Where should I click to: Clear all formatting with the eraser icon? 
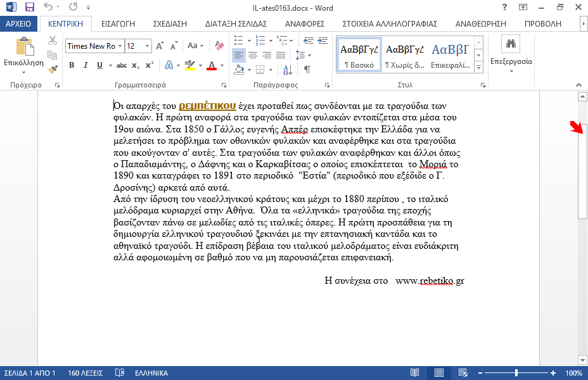[219, 46]
